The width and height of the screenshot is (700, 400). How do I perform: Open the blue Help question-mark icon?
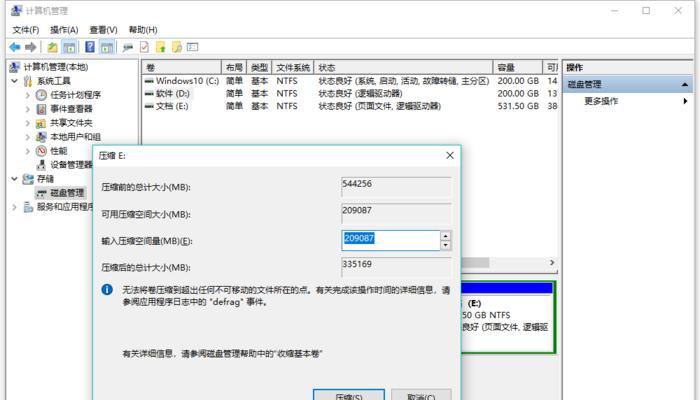90,47
